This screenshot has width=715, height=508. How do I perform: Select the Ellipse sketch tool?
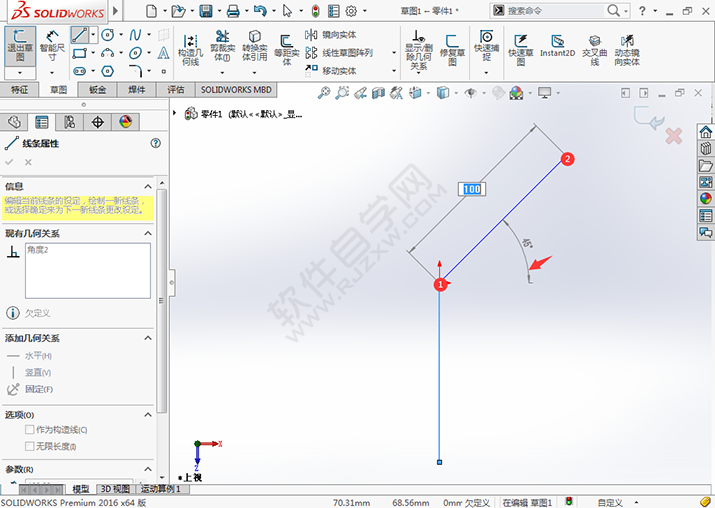[x=135, y=53]
